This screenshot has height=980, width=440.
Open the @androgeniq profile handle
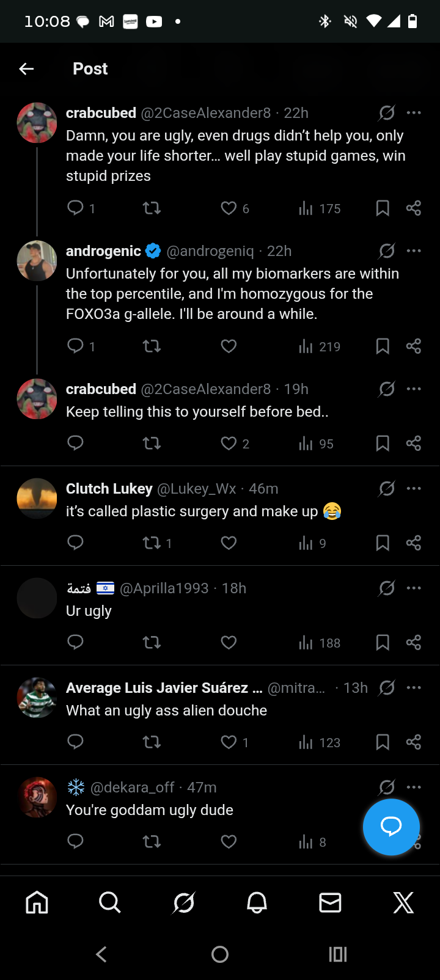click(210, 251)
